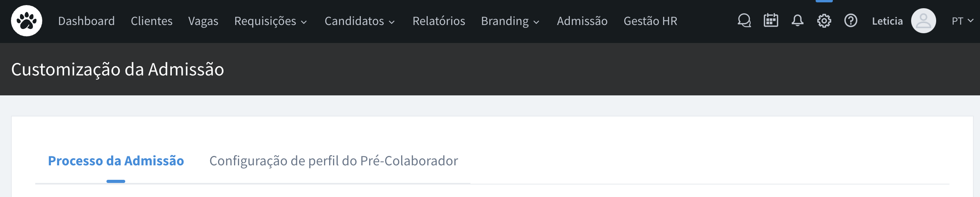
Task: Switch to Configuração de perfil do Pré-Colaborador tab
Action: coord(333,161)
